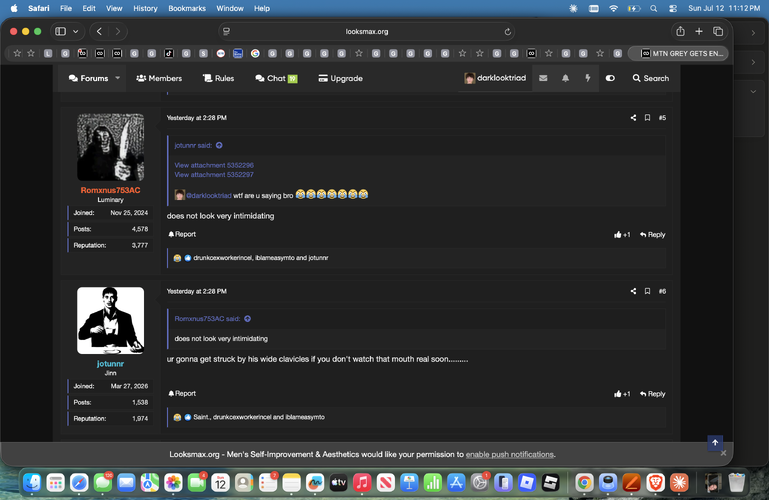
Task: Open the Upgrade page
Action: coord(340,78)
